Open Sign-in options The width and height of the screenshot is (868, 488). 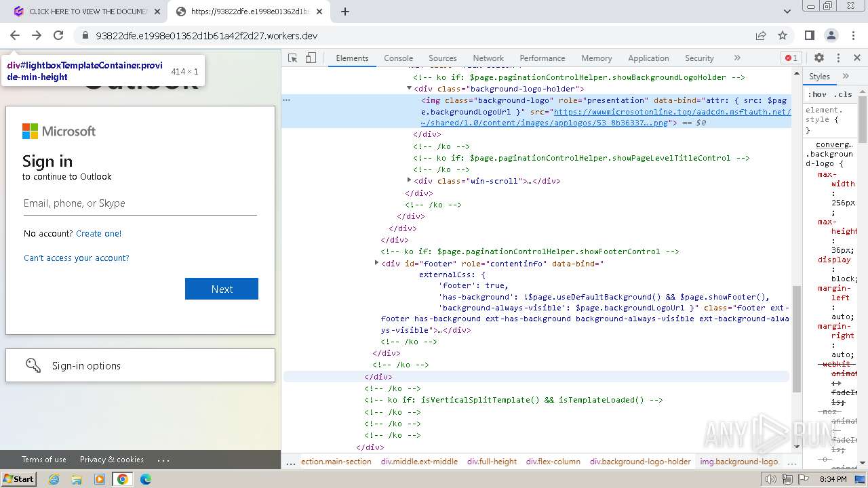(140, 365)
